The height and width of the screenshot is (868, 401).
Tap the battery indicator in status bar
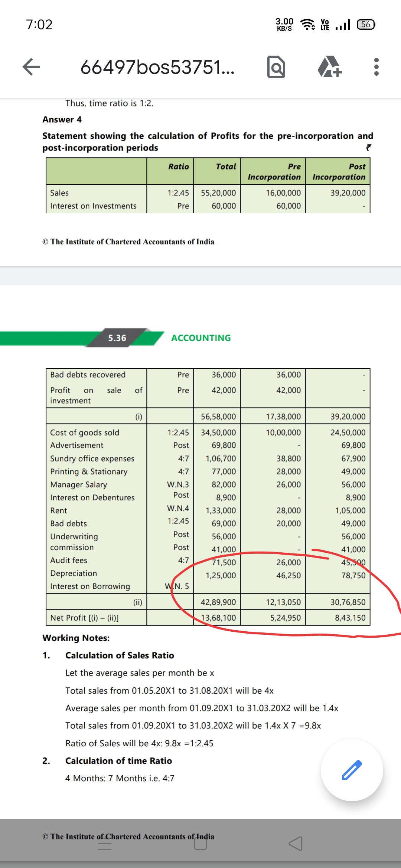point(366,24)
